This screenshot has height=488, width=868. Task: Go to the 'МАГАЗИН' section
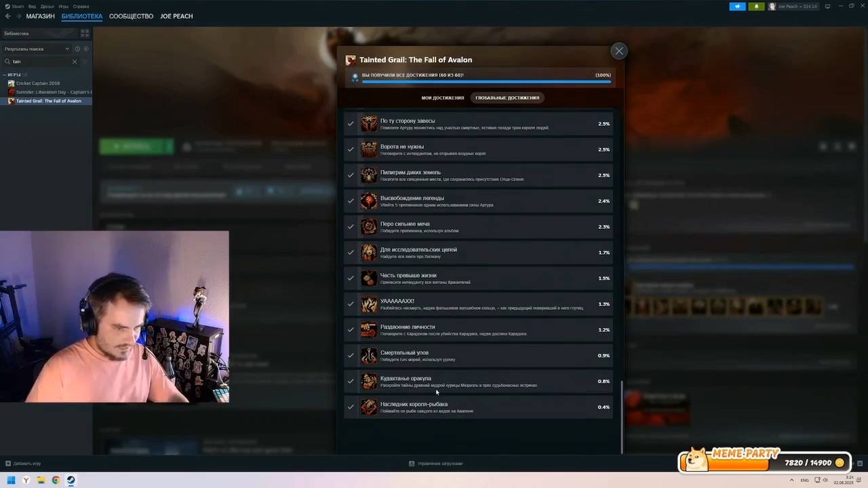tap(40, 16)
